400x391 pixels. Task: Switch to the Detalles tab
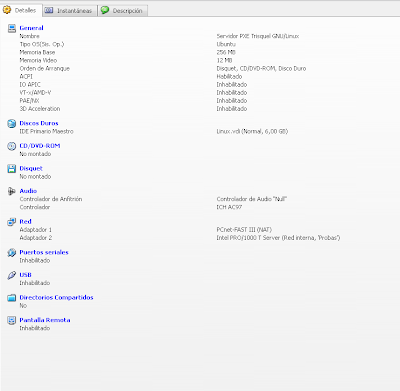click(21, 10)
